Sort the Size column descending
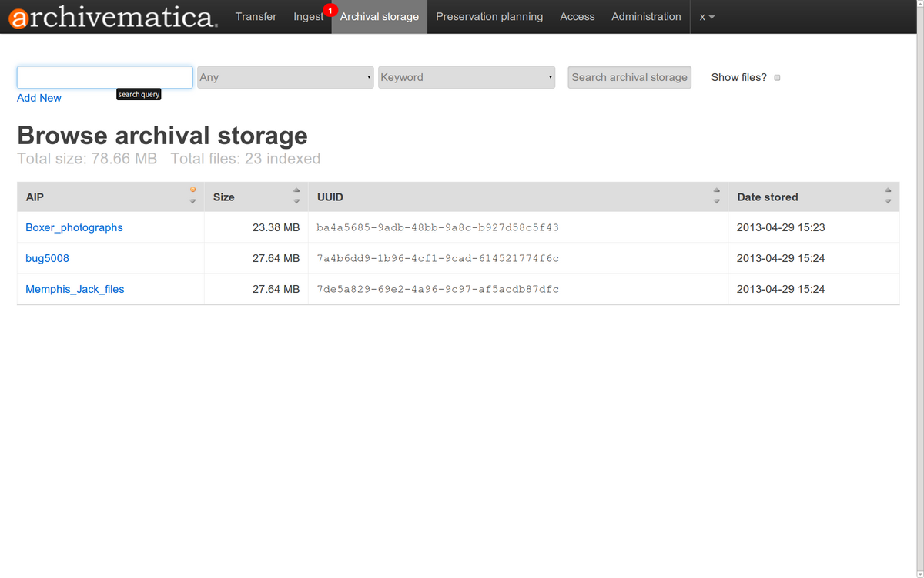Screen dimensions: 924x578 (x=296, y=200)
